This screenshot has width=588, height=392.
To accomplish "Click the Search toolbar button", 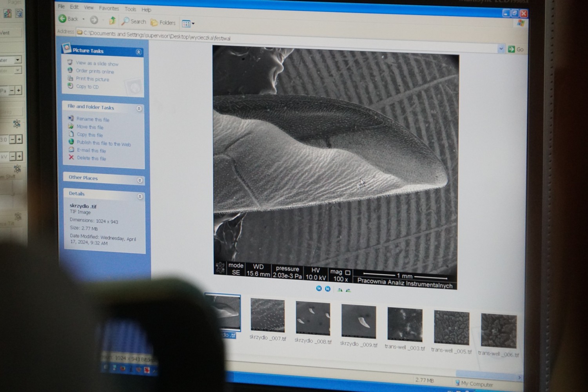I will pos(134,21).
